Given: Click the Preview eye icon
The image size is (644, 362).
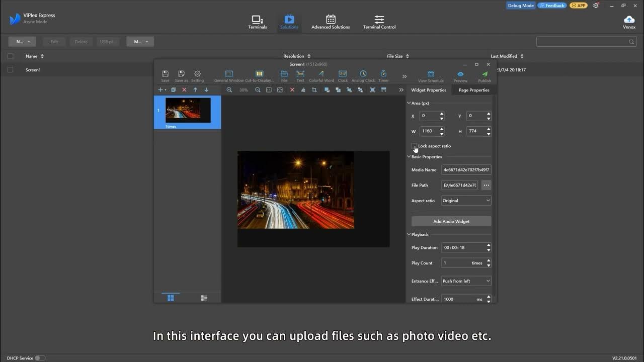Looking at the screenshot, I should (x=460, y=74).
